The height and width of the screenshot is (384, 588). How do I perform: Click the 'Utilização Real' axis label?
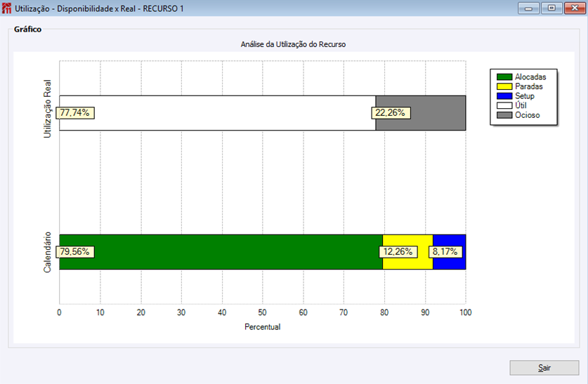47,109
